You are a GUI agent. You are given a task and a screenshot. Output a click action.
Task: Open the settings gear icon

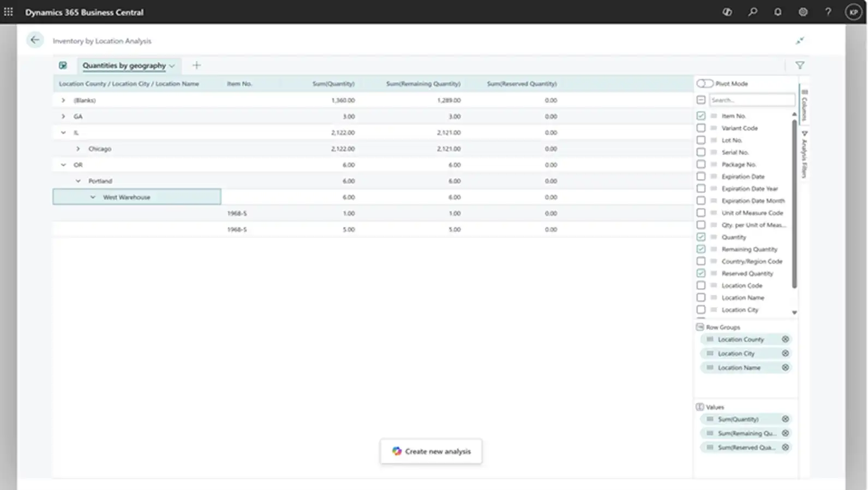click(803, 11)
